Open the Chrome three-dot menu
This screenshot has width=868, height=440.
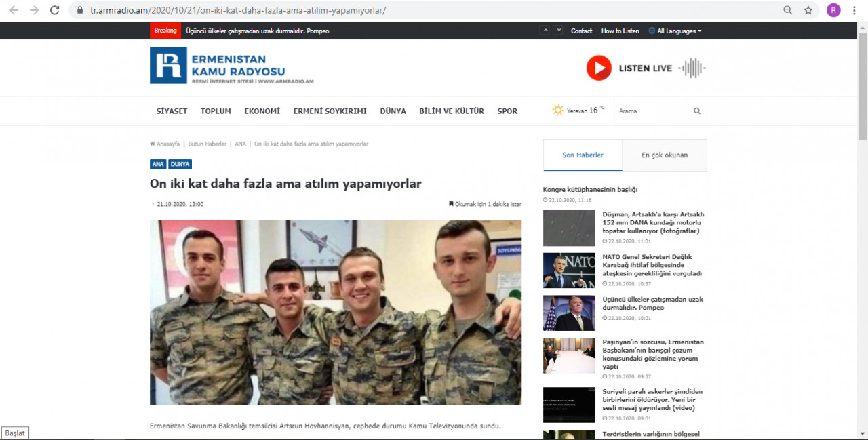point(854,10)
